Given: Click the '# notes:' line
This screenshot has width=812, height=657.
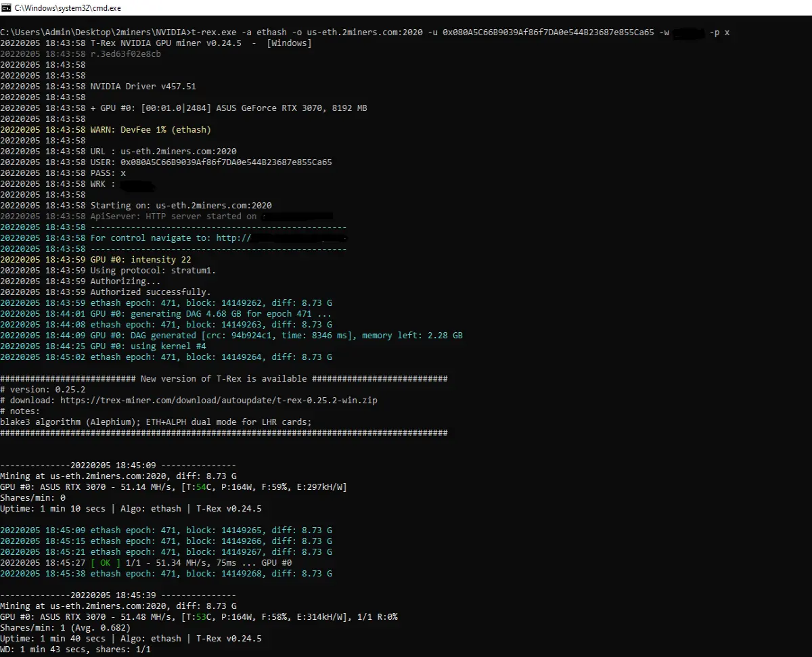Looking at the screenshot, I should pyautogui.click(x=20, y=411).
